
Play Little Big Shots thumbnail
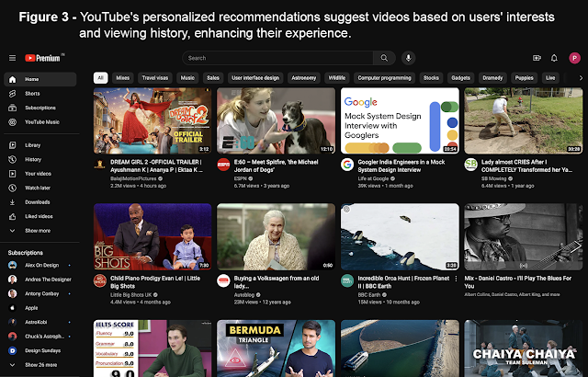pyautogui.click(x=153, y=236)
